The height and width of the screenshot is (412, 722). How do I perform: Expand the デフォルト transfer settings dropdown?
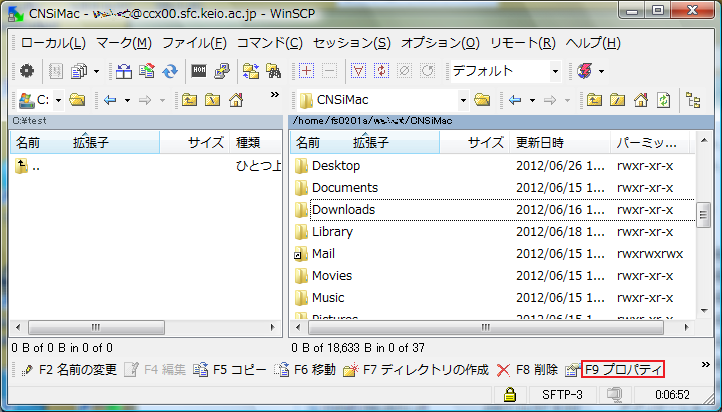pos(554,71)
